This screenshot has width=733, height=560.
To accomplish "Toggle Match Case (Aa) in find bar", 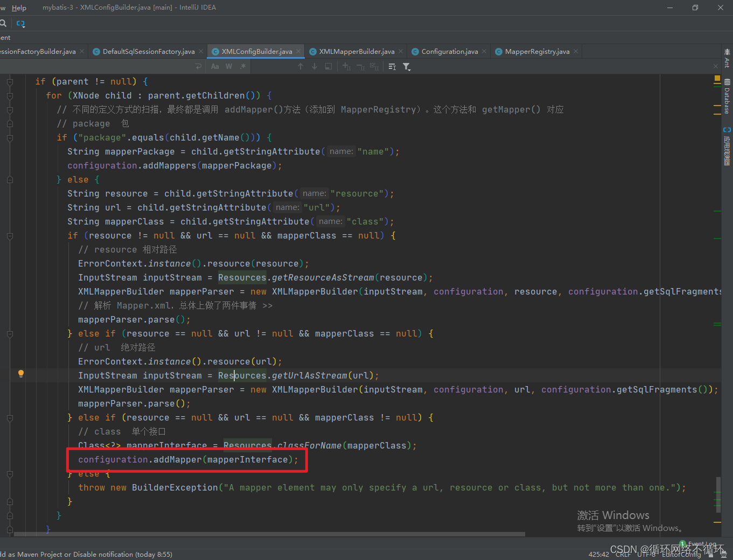I will [x=215, y=66].
